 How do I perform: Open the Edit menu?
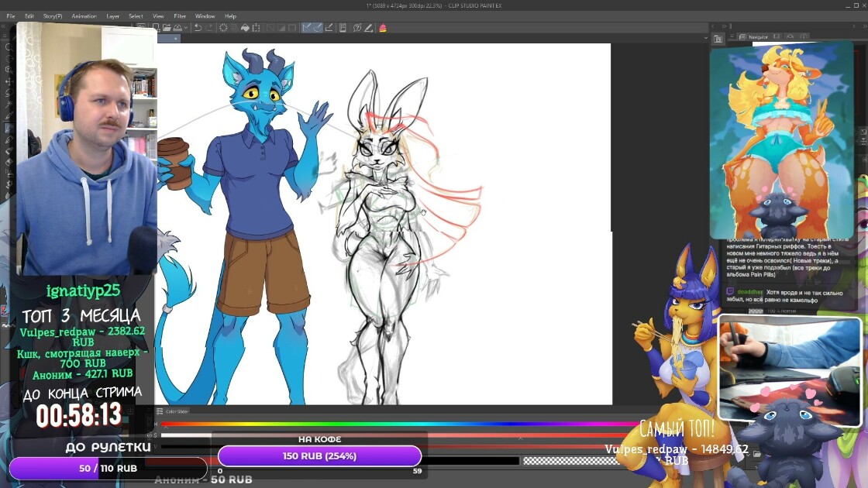tap(29, 16)
